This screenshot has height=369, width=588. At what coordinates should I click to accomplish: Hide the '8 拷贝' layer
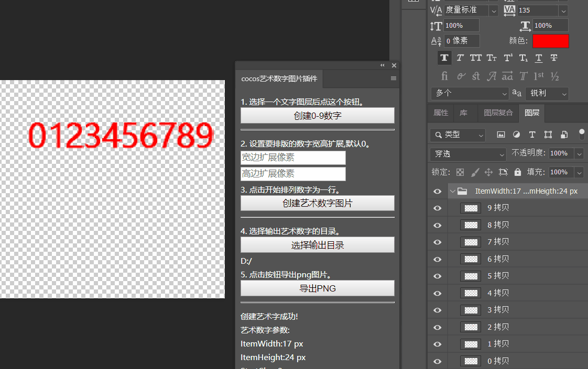437,225
